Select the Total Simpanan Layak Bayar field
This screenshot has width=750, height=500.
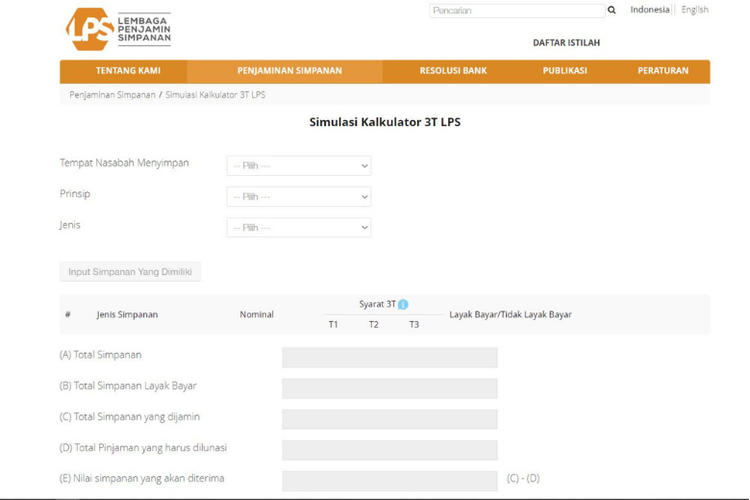pos(389,388)
